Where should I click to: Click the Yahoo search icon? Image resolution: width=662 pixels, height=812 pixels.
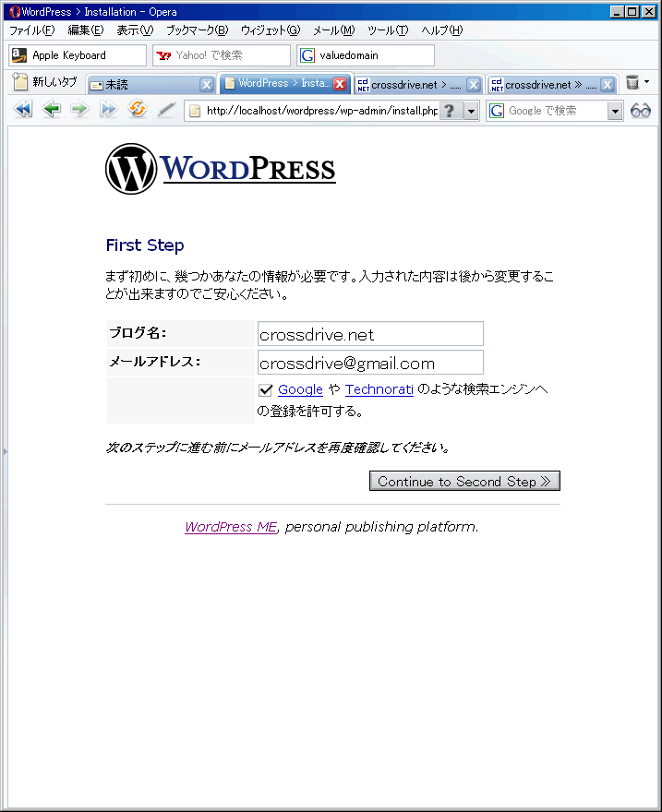[163, 55]
